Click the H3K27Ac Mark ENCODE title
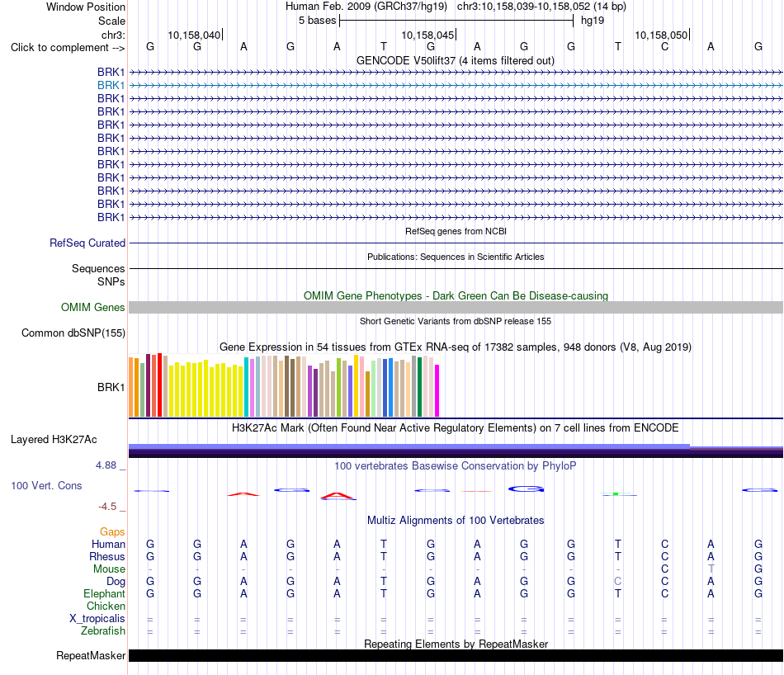The width and height of the screenshot is (784, 675). click(x=456, y=428)
